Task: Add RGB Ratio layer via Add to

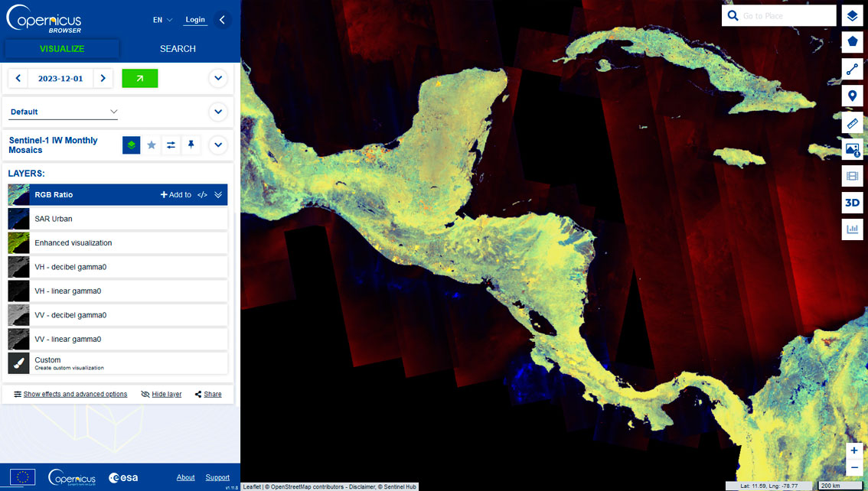Action: coord(175,194)
